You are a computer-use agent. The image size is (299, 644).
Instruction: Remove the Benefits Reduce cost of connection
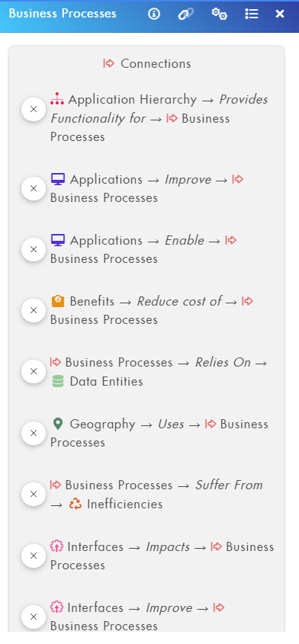[34, 310]
